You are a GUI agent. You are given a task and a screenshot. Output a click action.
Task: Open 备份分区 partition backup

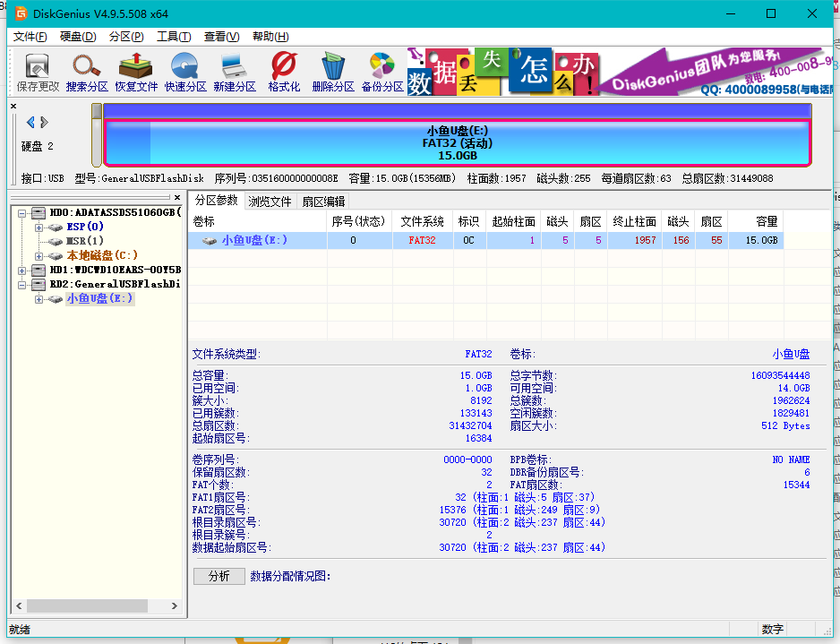[381, 70]
